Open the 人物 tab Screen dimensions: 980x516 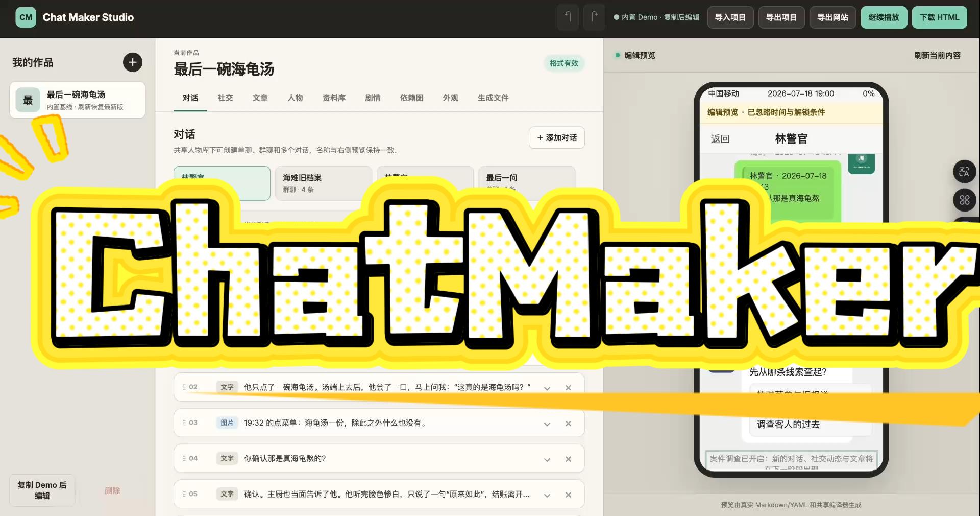coord(295,98)
